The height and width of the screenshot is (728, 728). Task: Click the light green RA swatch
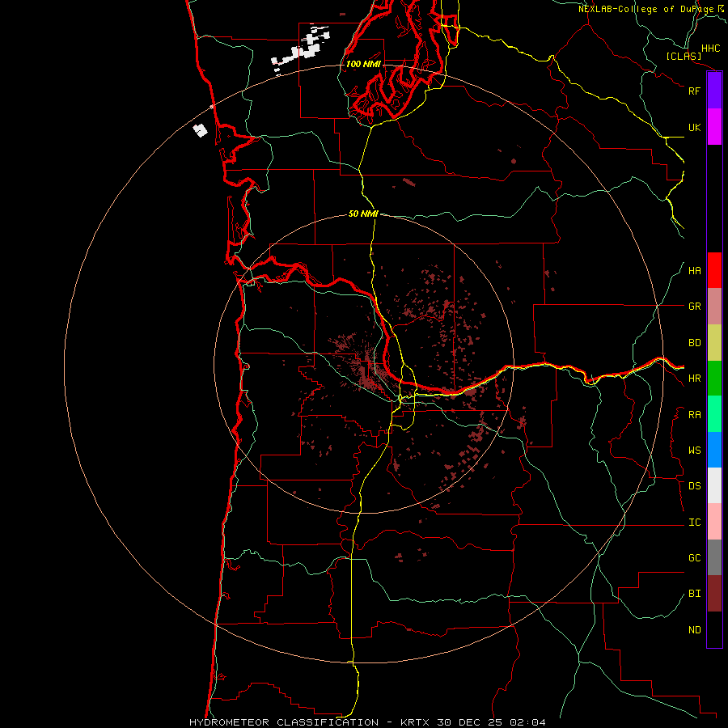(x=714, y=414)
